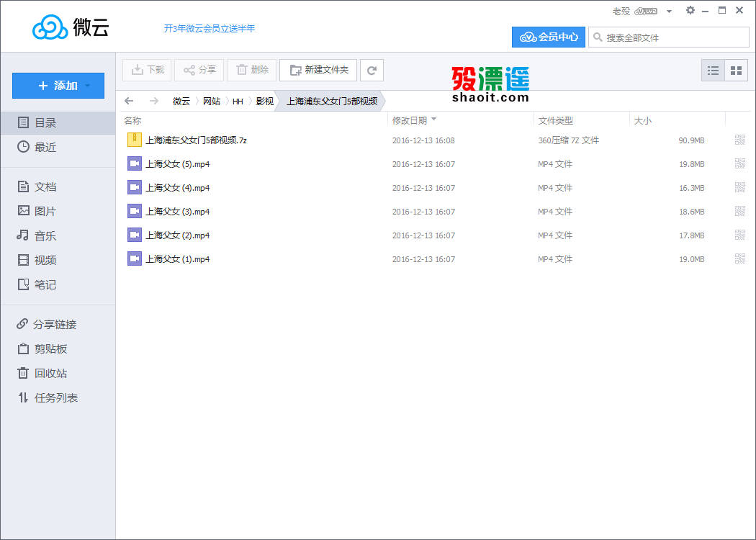Click the 上海浦东父女门5部视频 breadcrumb folder
This screenshot has height=540, width=756.
(332, 102)
